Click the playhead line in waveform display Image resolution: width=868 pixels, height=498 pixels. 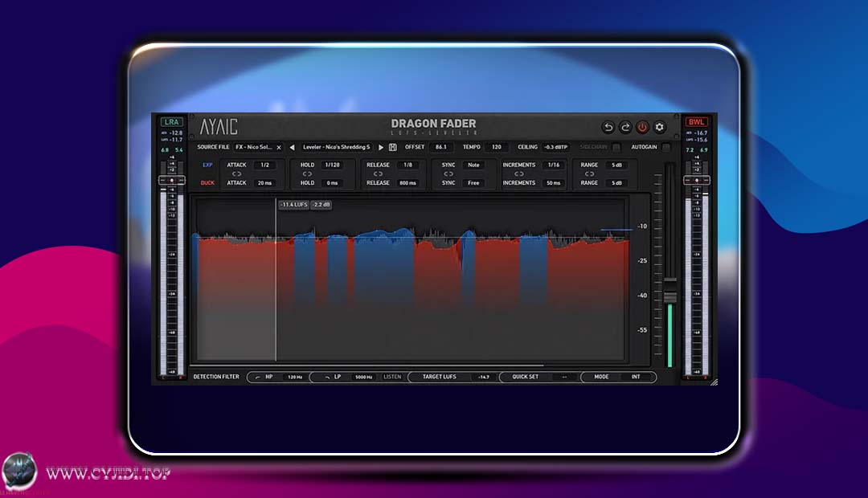276,280
